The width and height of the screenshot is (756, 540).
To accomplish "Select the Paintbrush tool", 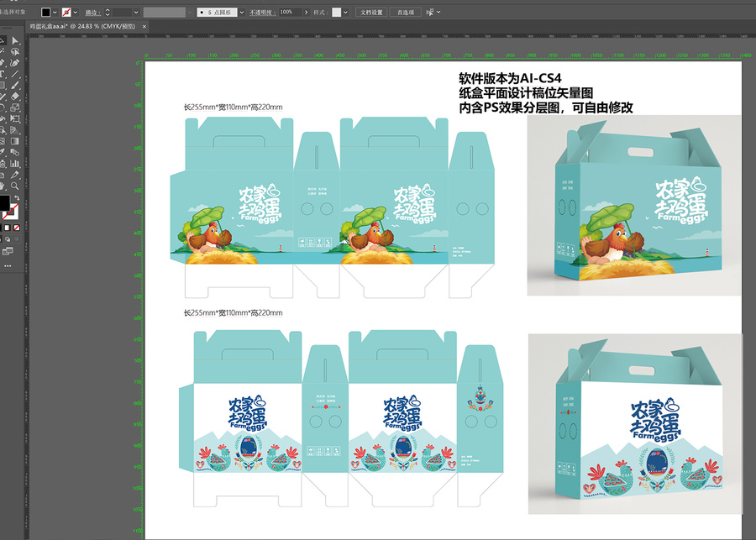I will [15, 86].
